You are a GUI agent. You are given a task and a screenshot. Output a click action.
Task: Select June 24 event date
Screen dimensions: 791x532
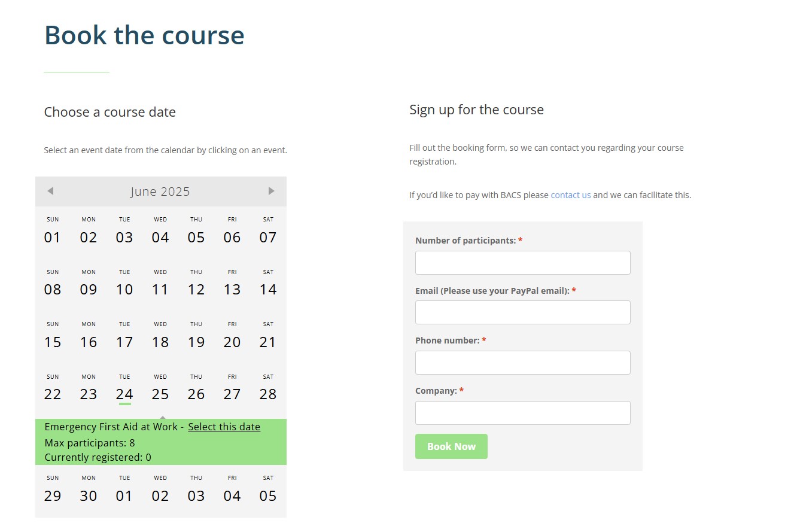124,394
